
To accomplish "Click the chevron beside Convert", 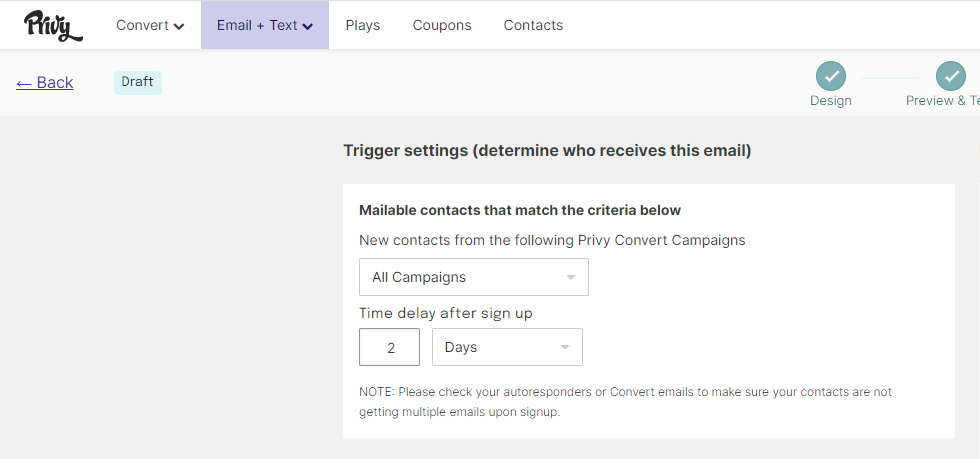I will point(179,26).
